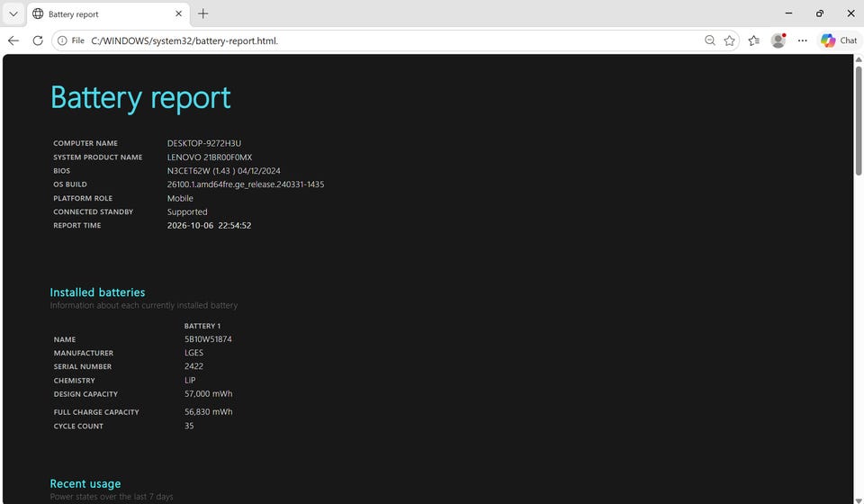This screenshot has height=504, width=864.
Task: Click cycle count value 35
Action: coord(189,426)
